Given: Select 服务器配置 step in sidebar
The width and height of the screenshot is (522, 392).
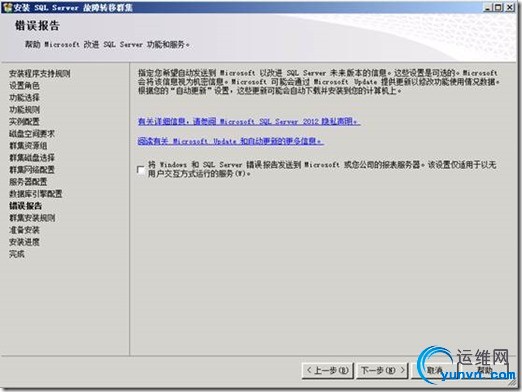Looking at the screenshot, I should pos(28,181).
